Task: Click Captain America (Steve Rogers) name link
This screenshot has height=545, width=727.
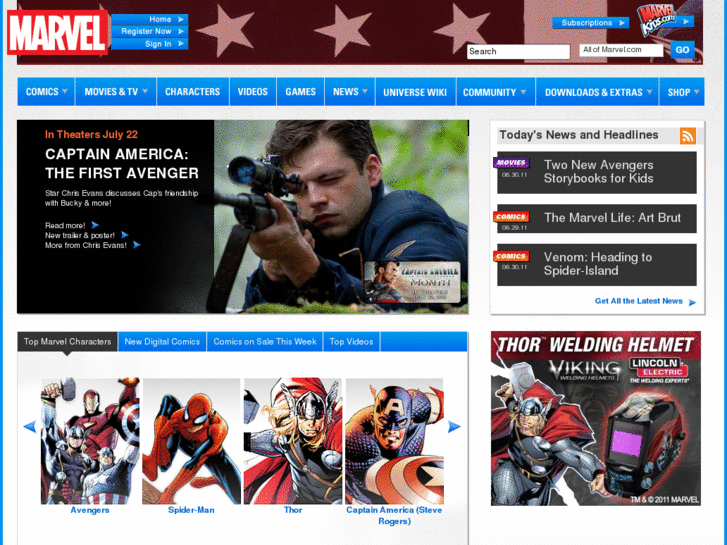Action: pyautogui.click(x=394, y=516)
